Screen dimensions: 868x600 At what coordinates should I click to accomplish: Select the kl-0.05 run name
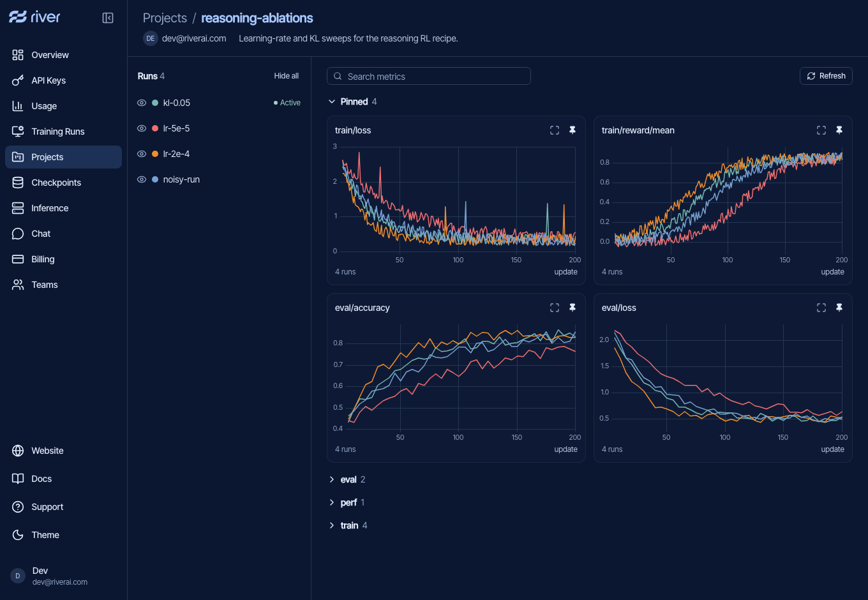tap(177, 103)
